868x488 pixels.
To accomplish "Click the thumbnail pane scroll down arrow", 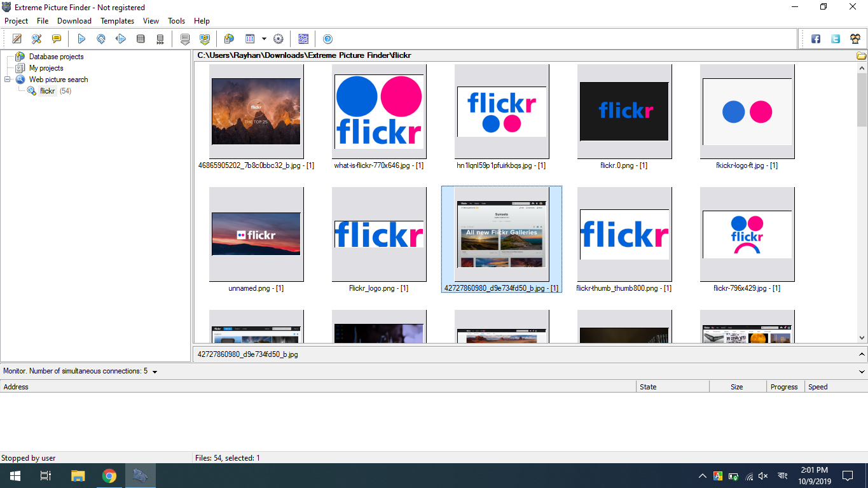I will click(862, 338).
